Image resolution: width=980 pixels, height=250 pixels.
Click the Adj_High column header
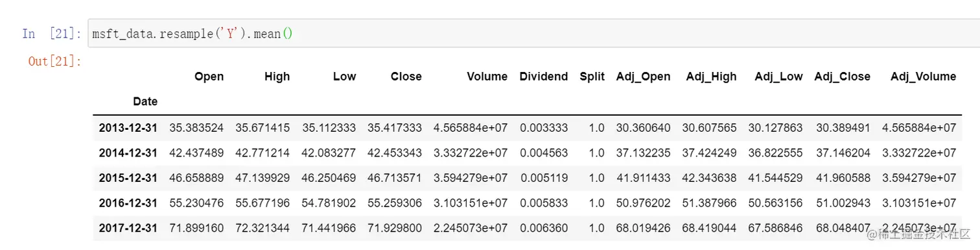(711, 77)
